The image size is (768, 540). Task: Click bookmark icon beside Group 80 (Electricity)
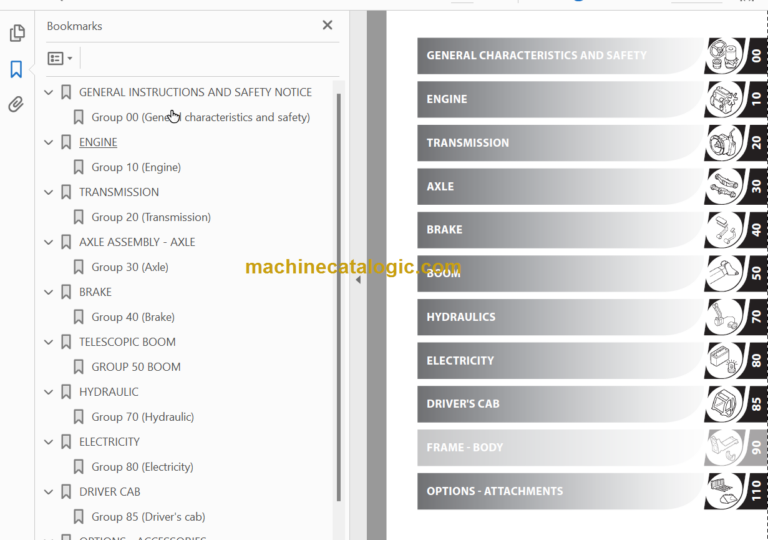click(x=78, y=467)
